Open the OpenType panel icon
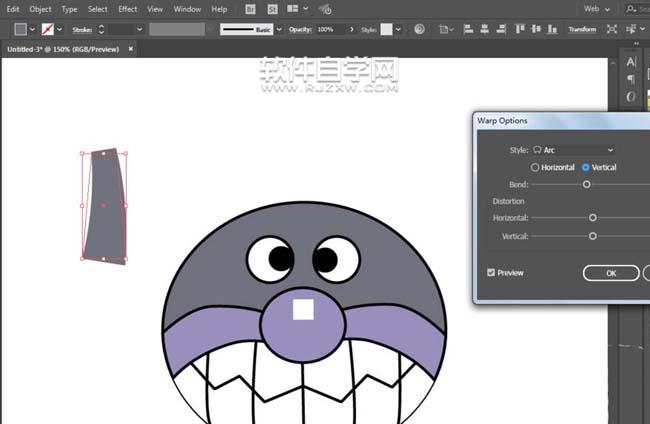The height and width of the screenshot is (424, 650). point(631,97)
